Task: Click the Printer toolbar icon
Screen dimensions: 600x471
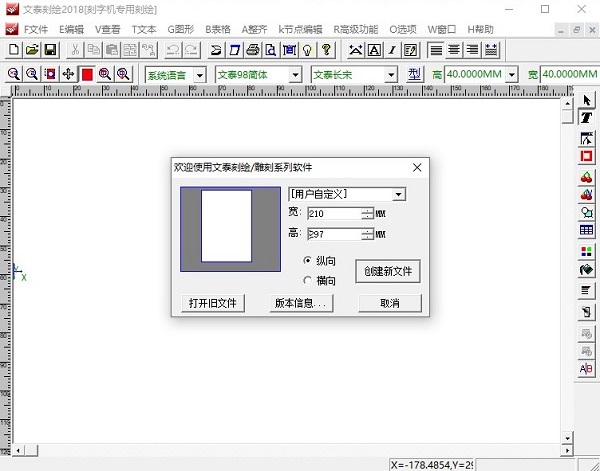Action: [253, 50]
